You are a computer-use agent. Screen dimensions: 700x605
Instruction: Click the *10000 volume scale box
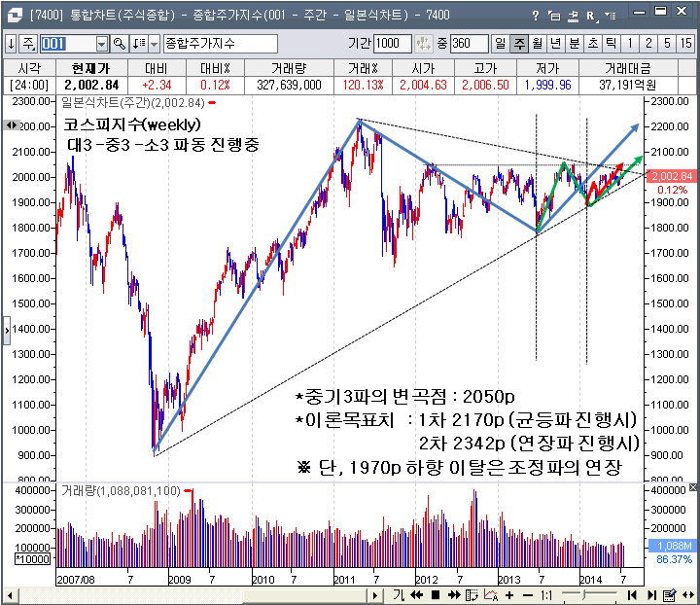pyautogui.click(x=33, y=559)
